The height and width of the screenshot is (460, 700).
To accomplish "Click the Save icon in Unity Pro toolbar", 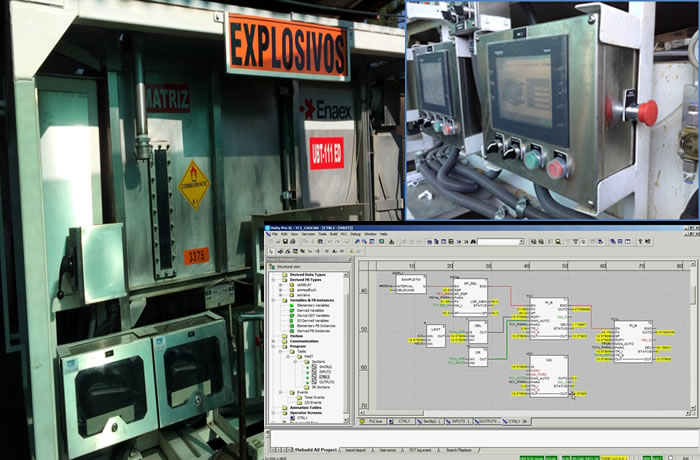I will point(285,241).
